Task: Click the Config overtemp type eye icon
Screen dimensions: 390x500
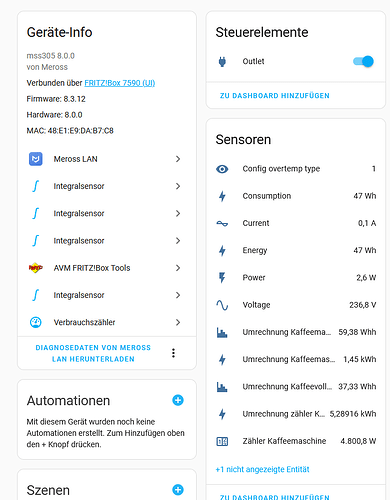Action: [x=222, y=169]
